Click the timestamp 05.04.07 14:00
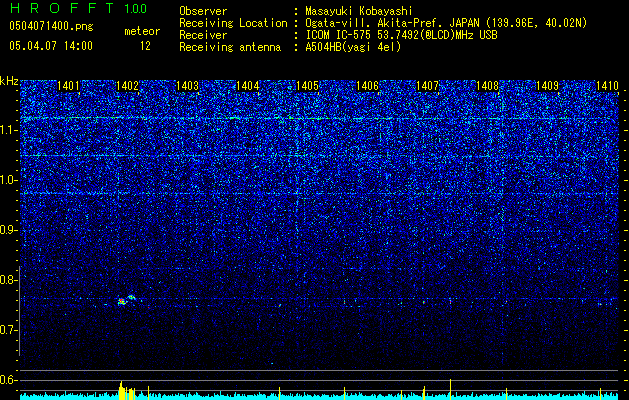This screenshot has width=629, height=400. (51, 46)
